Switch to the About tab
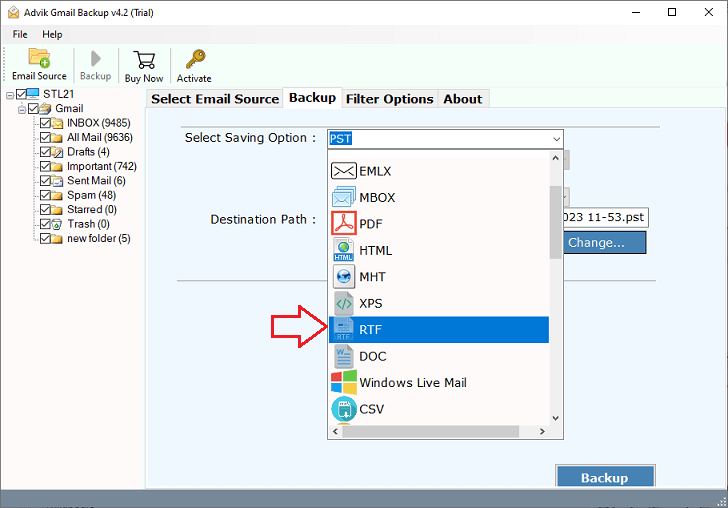The height and width of the screenshot is (508, 728). coord(463,99)
